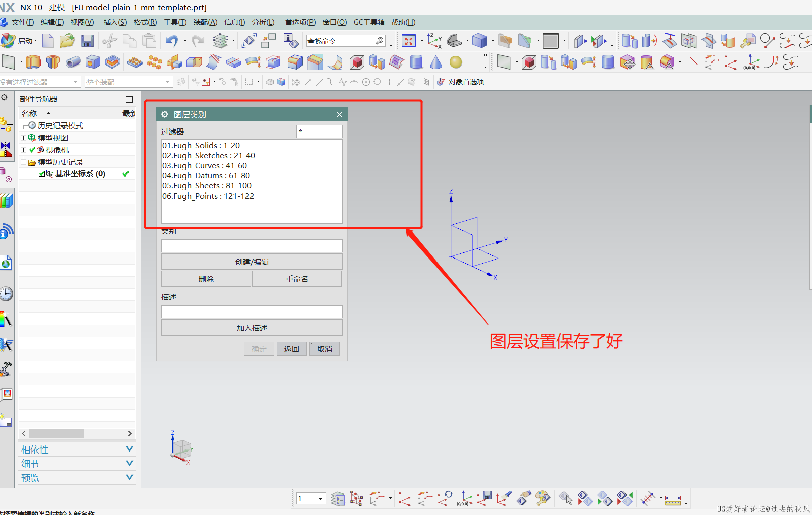Open the 首选项(P) menu

tap(300, 22)
